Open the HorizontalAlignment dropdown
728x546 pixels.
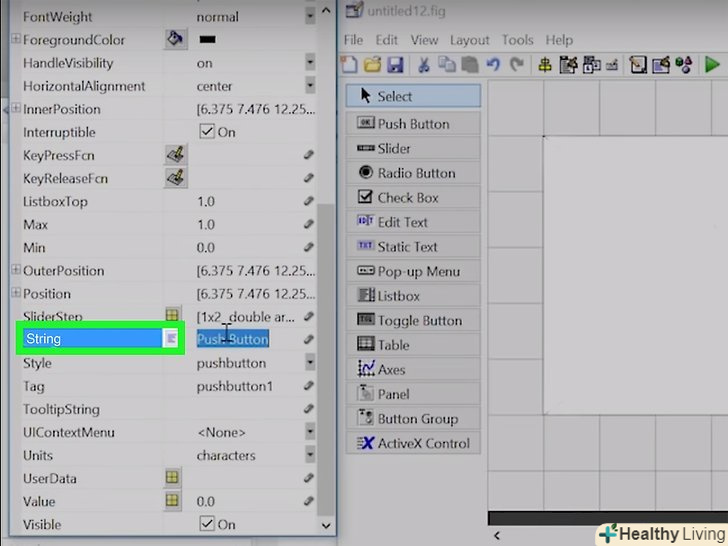coord(310,86)
